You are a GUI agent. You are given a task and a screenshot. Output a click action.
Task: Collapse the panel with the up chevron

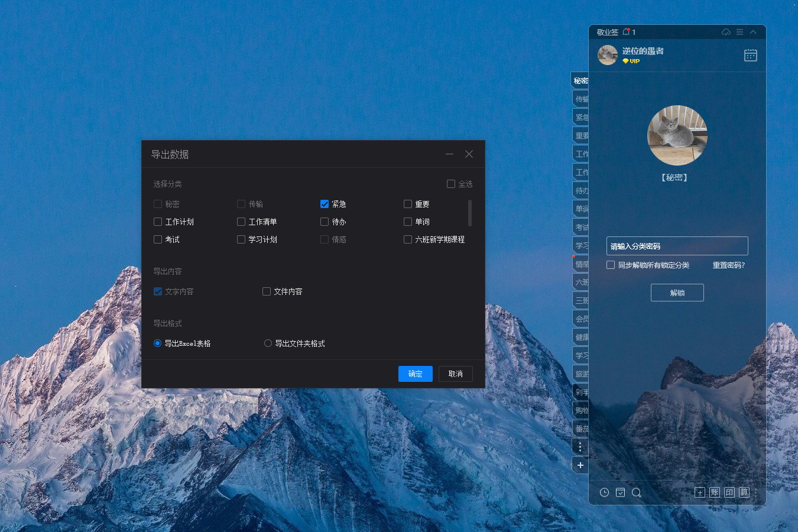coord(753,32)
